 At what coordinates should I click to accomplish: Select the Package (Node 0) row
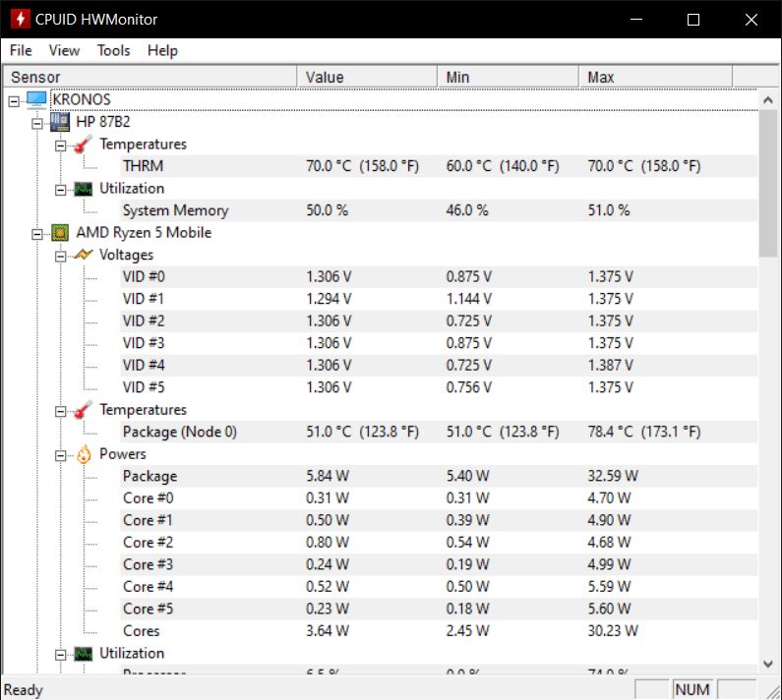pyautogui.click(x=439, y=432)
